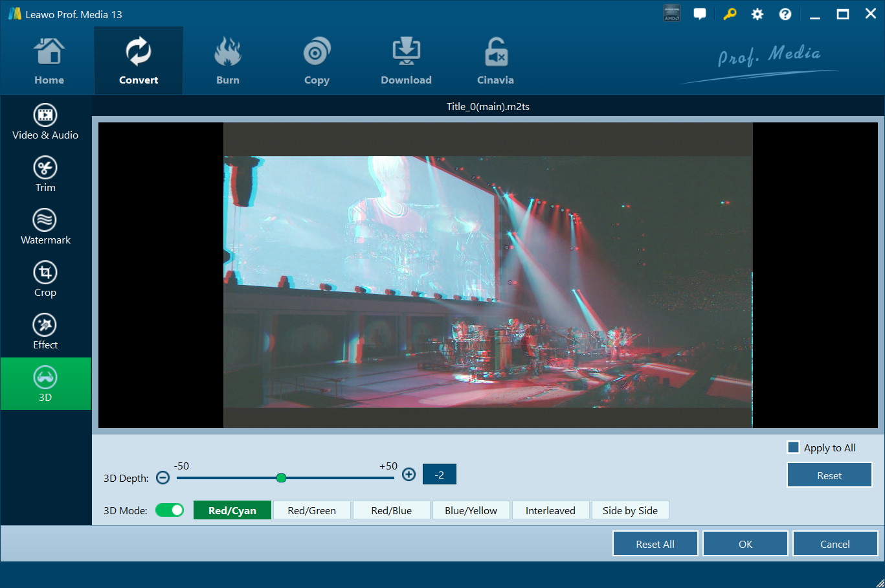Select Red/Green 3D mode
This screenshot has width=885, height=588.
pyautogui.click(x=311, y=510)
